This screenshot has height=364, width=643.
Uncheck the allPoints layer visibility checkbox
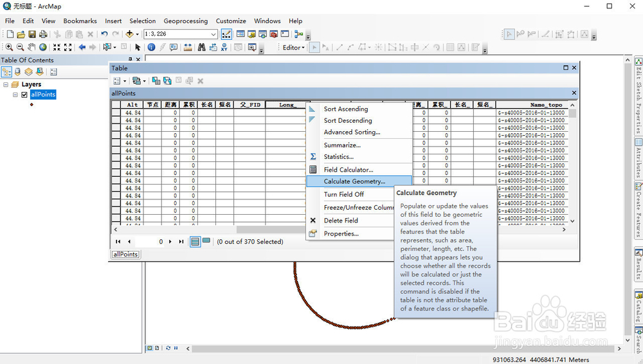(24, 95)
